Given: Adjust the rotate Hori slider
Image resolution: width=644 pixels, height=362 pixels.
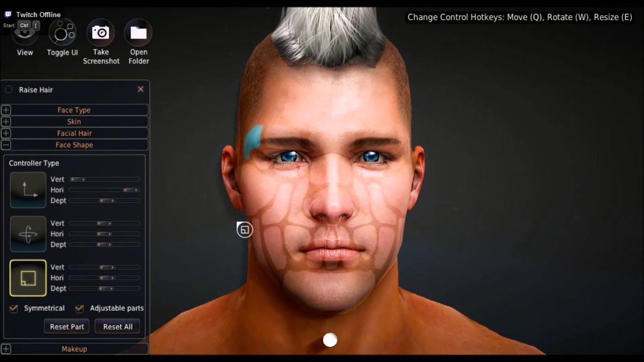Looking at the screenshot, I should 104,234.
